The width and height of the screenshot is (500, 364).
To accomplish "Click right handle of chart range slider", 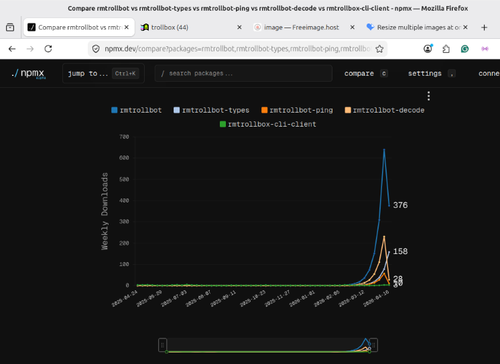I will (373, 345).
